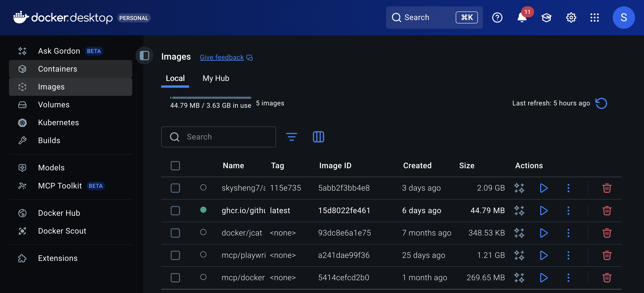Open the notifications bell
This screenshot has width=644, height=293.
tap(522, 17)
